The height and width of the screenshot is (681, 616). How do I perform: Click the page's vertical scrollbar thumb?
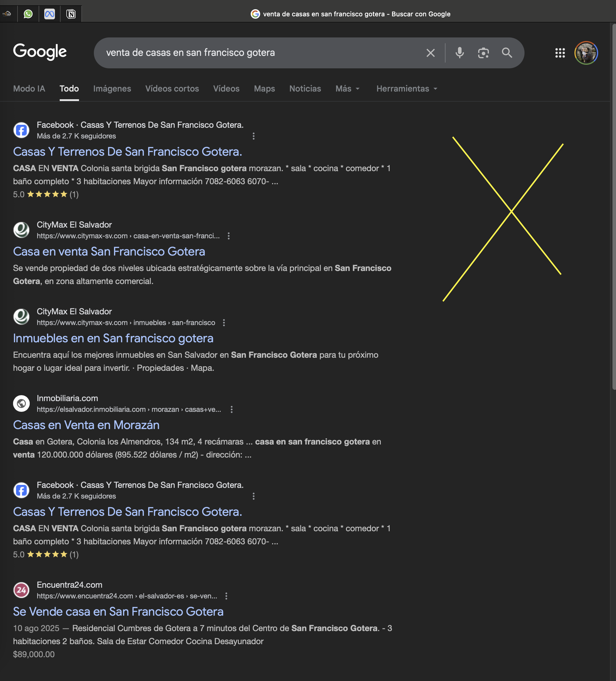(614, 207)
